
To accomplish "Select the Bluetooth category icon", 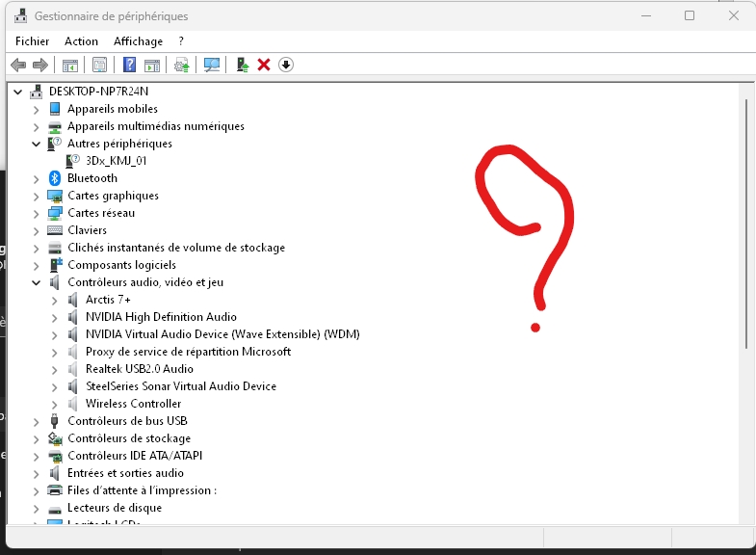I will tap(55, 178).
